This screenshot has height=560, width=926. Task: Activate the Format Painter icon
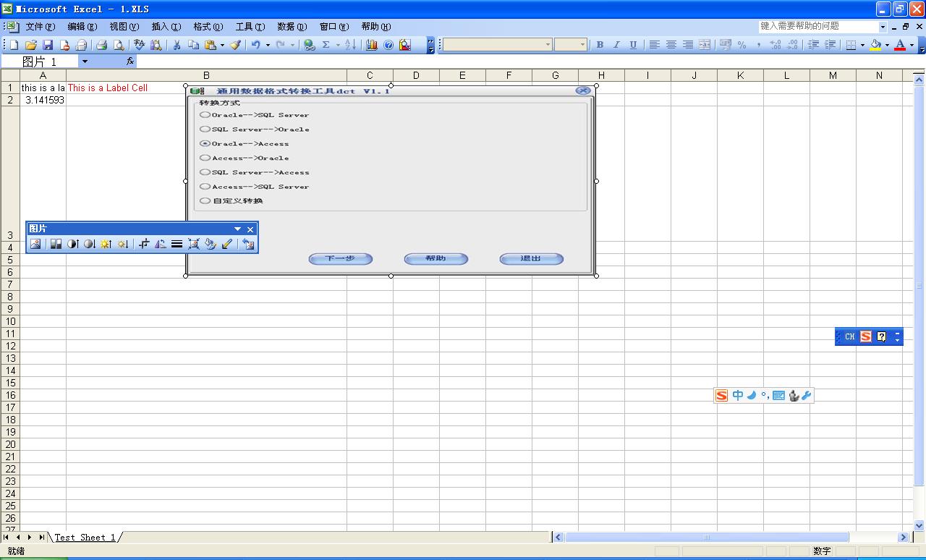(235, 45)
